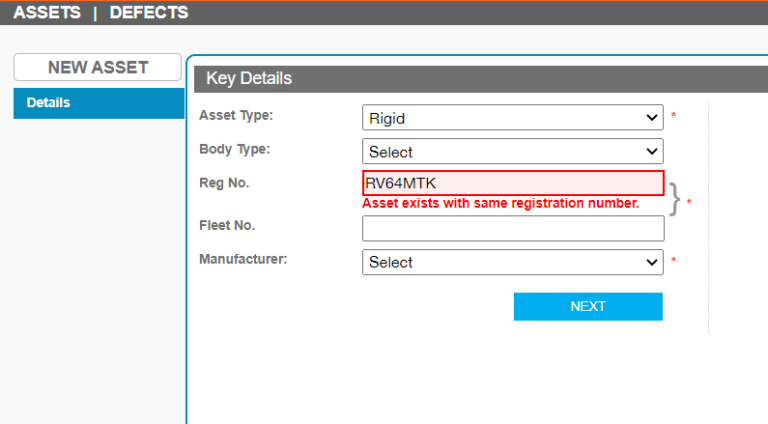Expand the Asset Type dropdown showing Rigid
The image size is (768, 424).
pyautogui.click(x=512, y=118)
